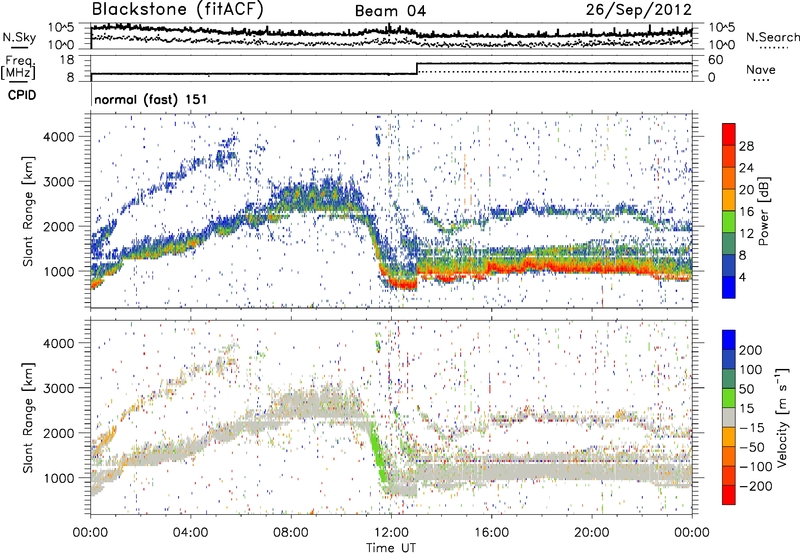Click the '12:00' time tick label

point(391,533)
